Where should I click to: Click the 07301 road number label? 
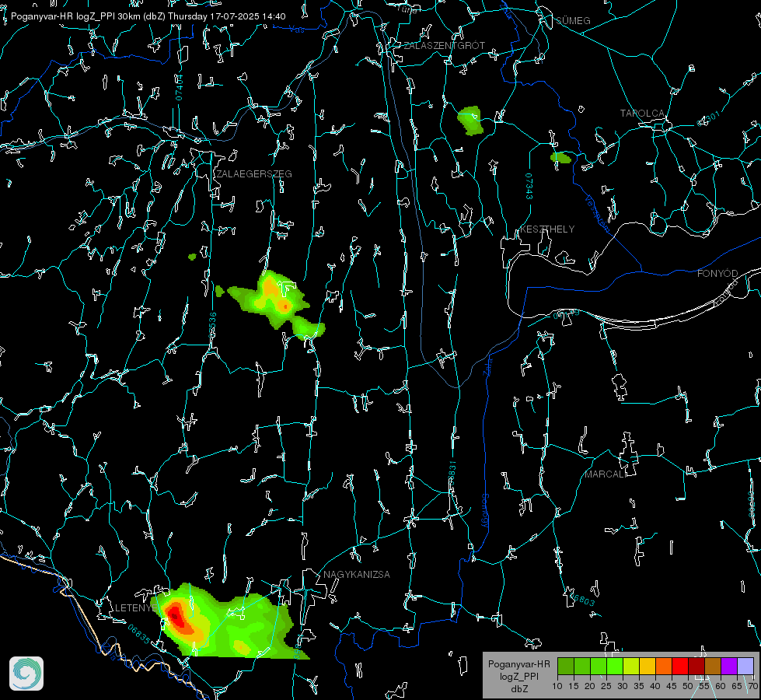tap(709, 119)
